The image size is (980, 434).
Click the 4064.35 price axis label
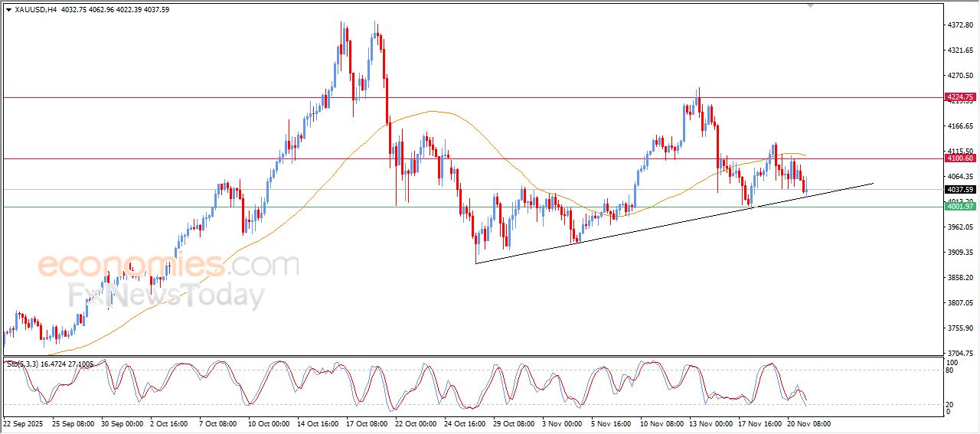tap(960, 177)
